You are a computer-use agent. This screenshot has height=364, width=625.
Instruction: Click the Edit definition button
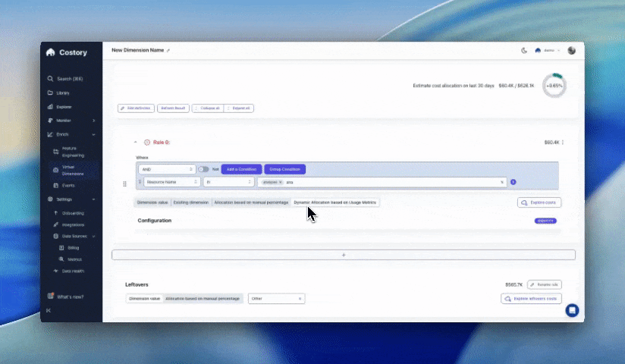point(136,108)
